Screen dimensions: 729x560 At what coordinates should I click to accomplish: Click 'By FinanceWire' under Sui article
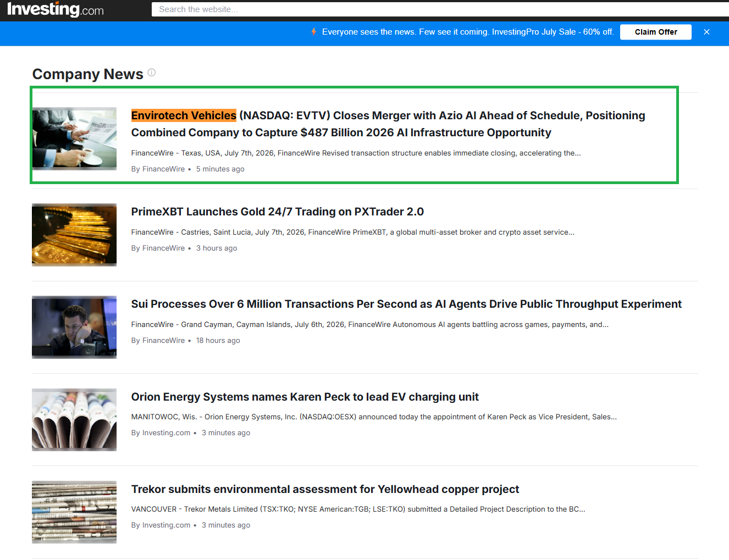click(x=158, y=340)
